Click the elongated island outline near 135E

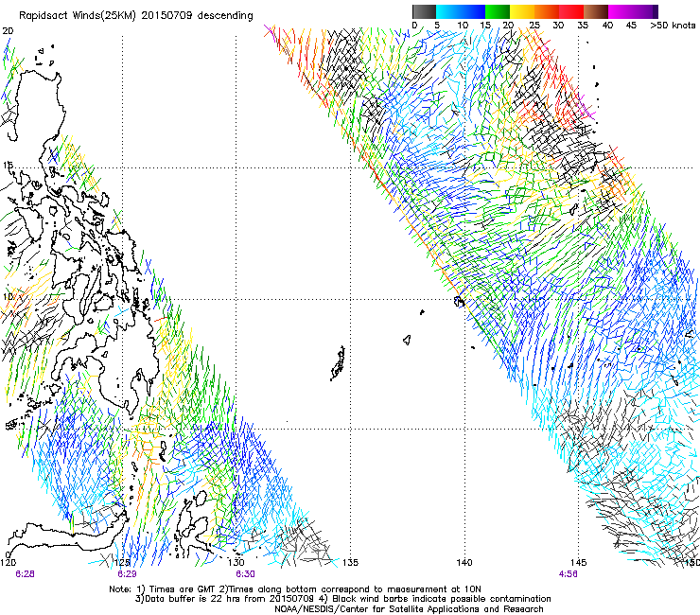338,363
